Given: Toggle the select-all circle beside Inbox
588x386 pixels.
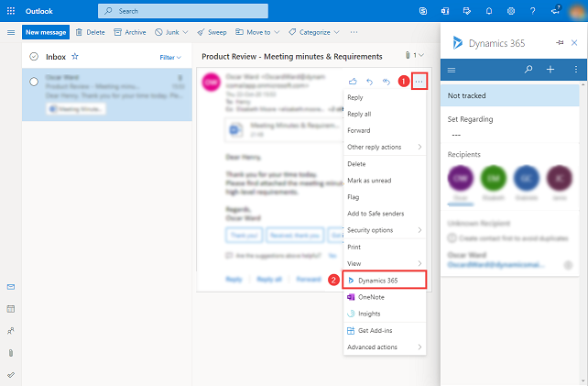Looking at the screenshot, I should pos(34,56).
